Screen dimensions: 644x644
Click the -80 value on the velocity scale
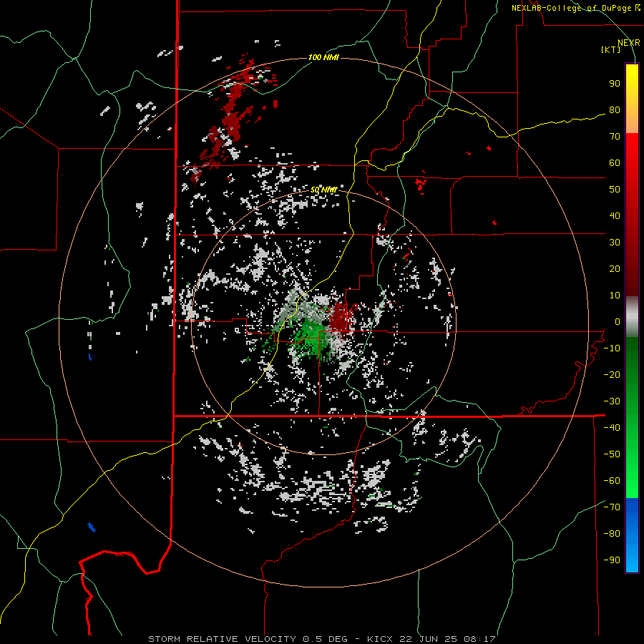tap(612, 534)
